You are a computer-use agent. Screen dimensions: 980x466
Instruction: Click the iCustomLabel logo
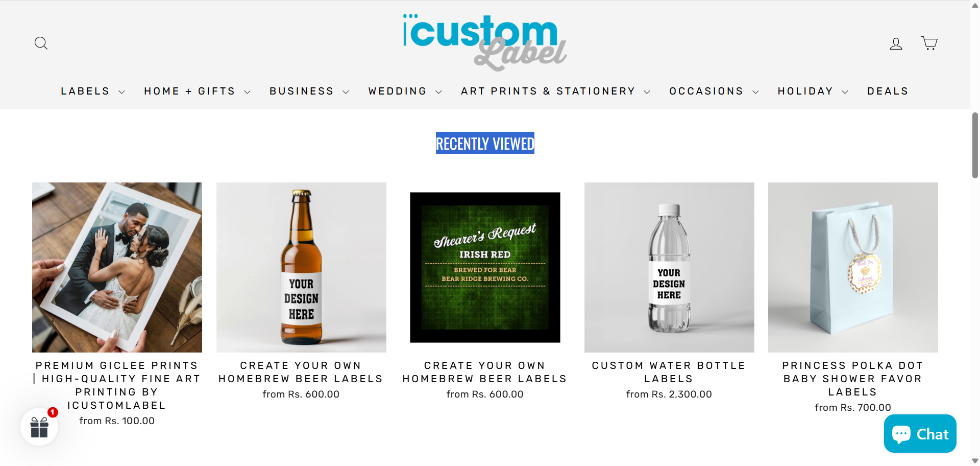(x=485, y=43)
